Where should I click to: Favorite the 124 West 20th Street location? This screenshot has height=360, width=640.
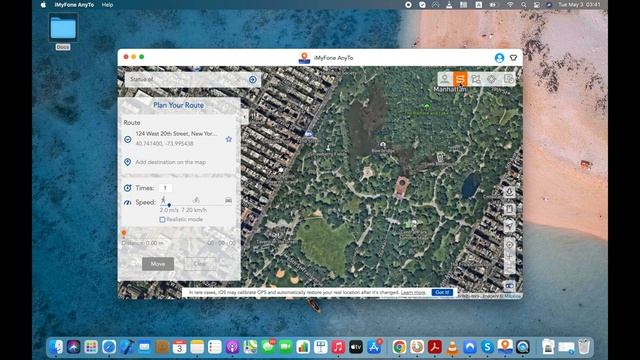tap(229, 139)
